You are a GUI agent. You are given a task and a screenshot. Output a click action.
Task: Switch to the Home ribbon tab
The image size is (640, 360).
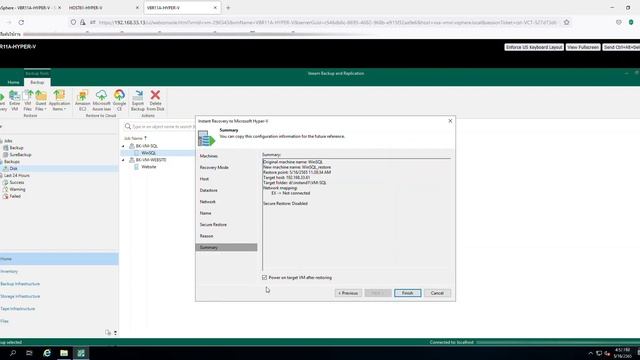point(13,82)
